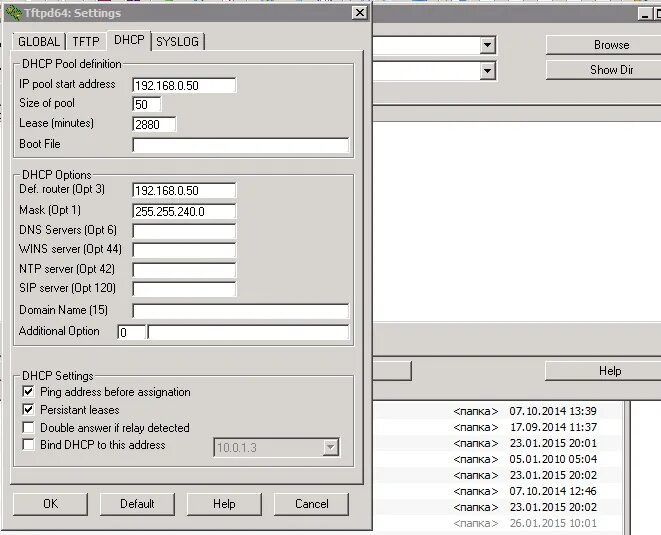Image resolution: width=661 pixels, height=535 pixels.
Task: Cancel the Settings dialog
Action: (x=312, y=504)
